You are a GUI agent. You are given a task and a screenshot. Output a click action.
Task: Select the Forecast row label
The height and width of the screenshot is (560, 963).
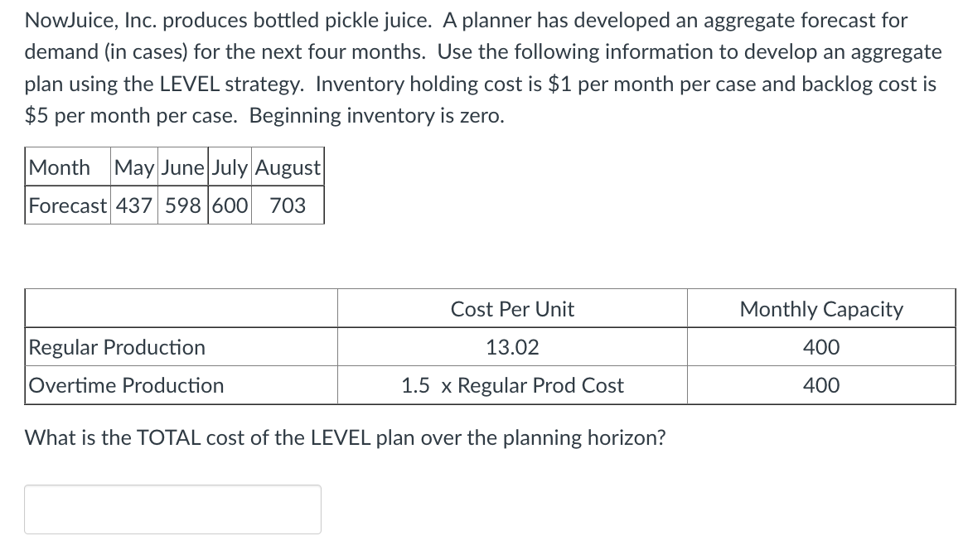coord(67,205)
